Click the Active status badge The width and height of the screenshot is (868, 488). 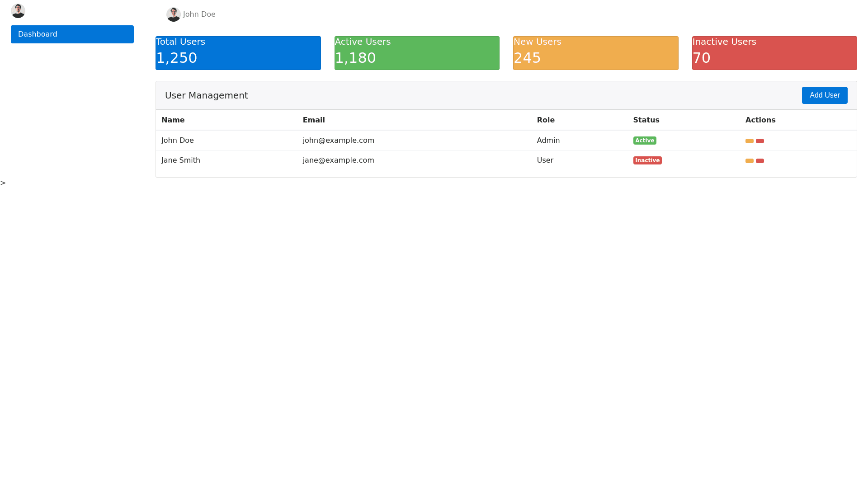[x=645, y=141]
